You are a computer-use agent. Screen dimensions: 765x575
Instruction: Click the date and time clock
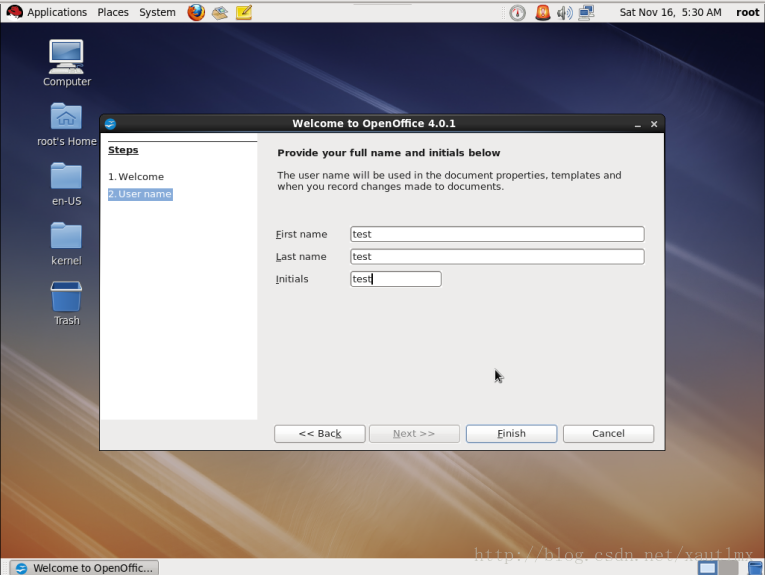670,12
